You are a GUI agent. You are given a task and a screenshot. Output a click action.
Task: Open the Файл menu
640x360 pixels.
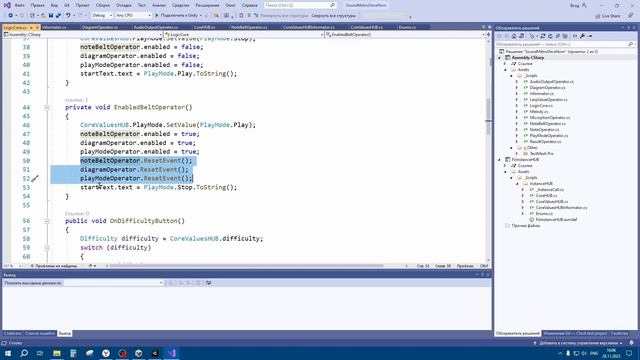pyautogui.click(x=19, y=5)
